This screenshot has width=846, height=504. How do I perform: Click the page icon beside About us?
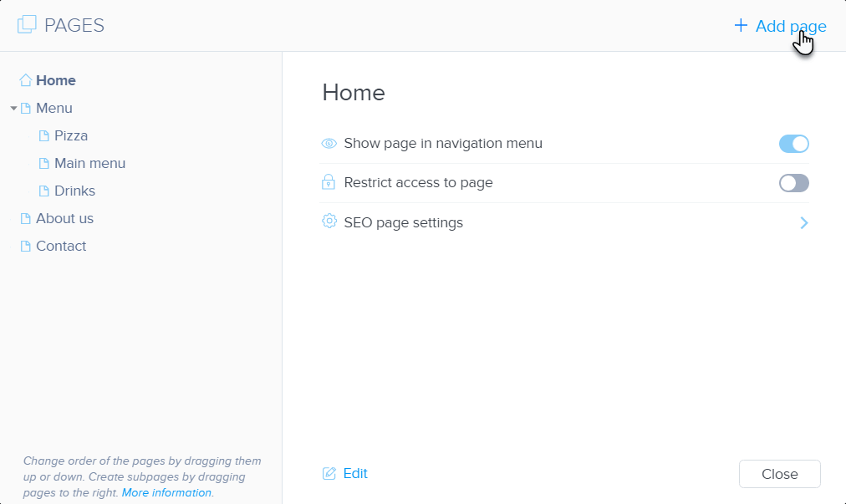(x=26, y=218)
